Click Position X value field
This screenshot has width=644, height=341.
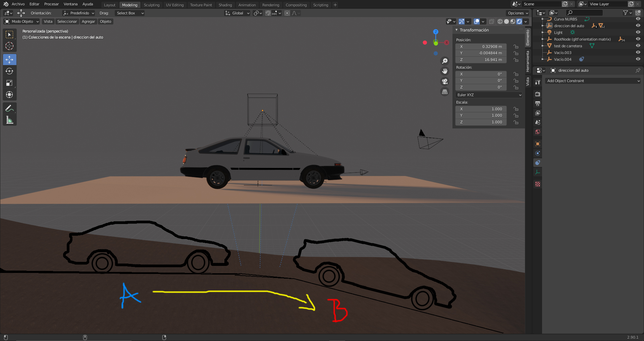(x=481, y=47)
